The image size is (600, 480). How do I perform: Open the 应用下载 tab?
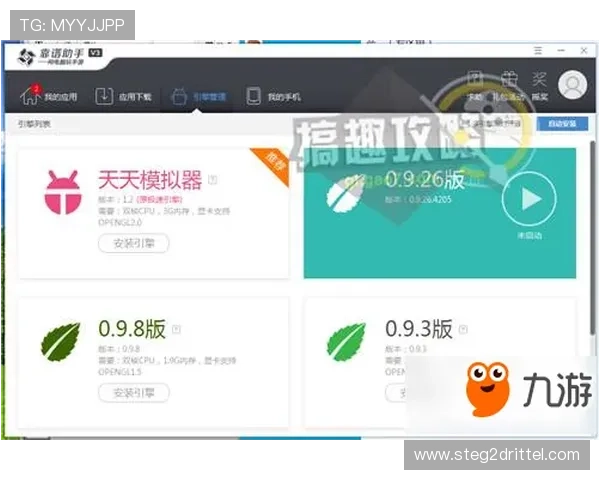(x=135, y=97)
